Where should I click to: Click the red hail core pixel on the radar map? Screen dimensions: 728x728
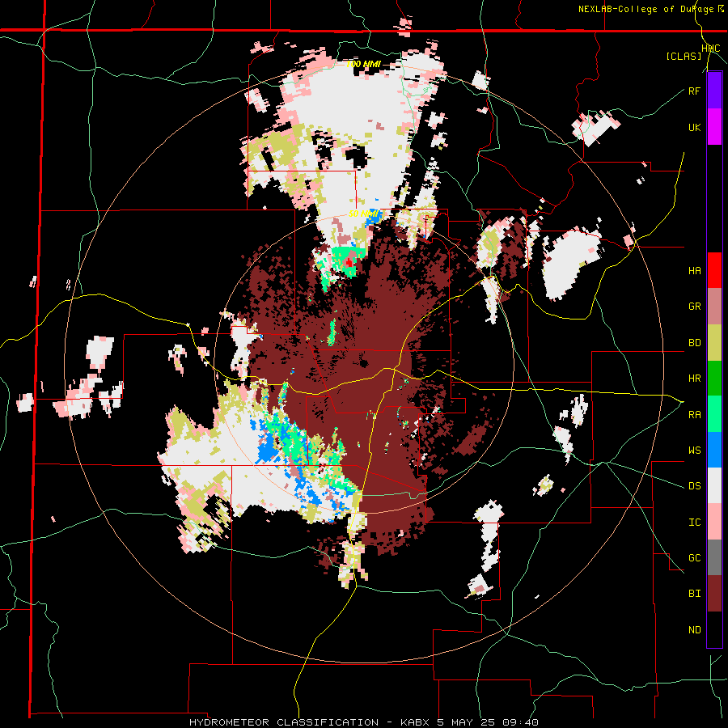click(x=349, y=262)
